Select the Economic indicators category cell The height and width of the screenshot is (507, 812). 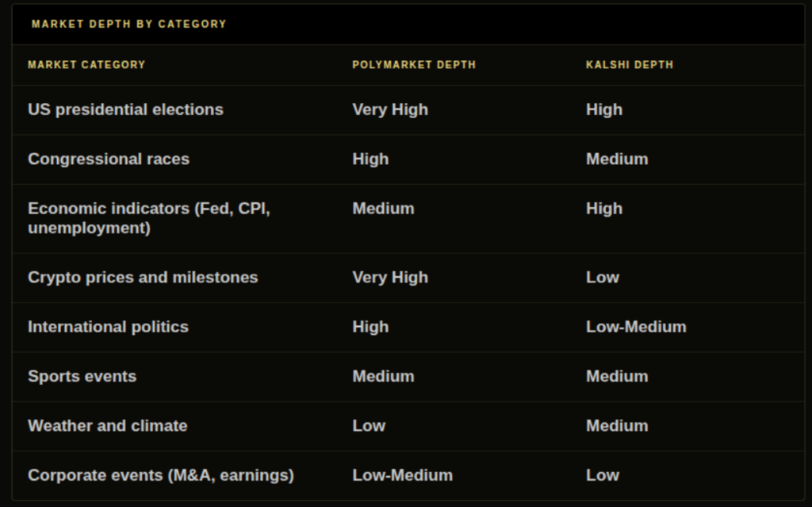(x=149, y=218)
